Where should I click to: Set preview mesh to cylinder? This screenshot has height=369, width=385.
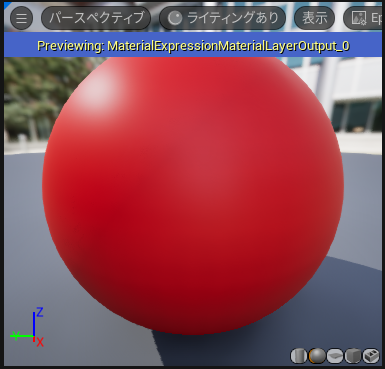pos(298,356)
